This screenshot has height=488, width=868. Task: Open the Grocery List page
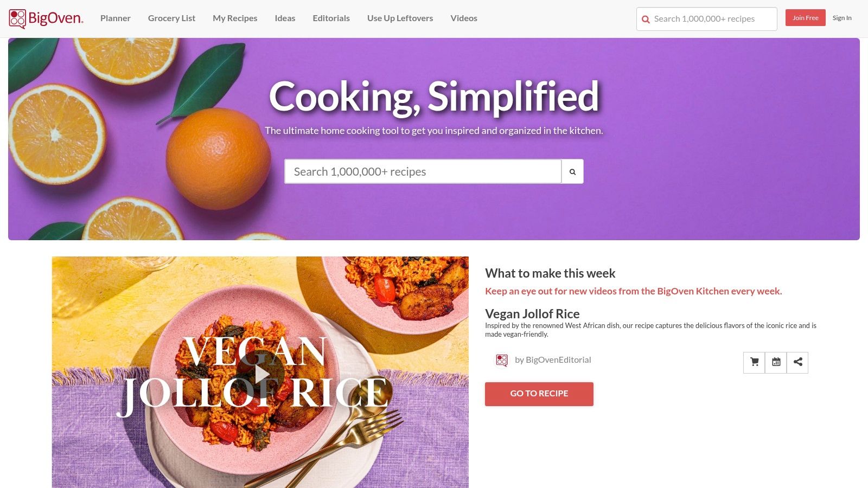click(x=171, y=18)
